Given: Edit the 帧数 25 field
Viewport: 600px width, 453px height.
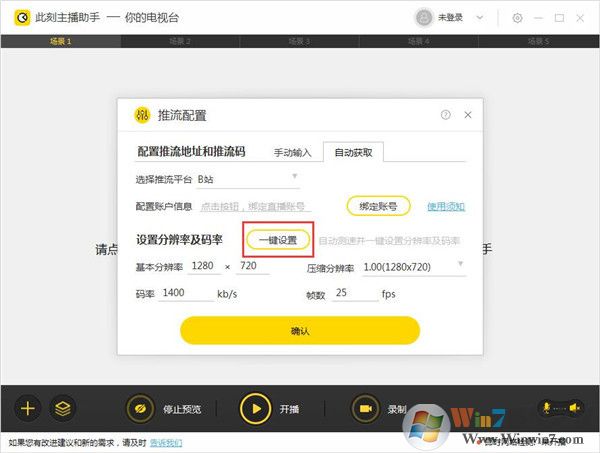Looking at the screenshot, I should pyautogui.click(x=355, y=293).
